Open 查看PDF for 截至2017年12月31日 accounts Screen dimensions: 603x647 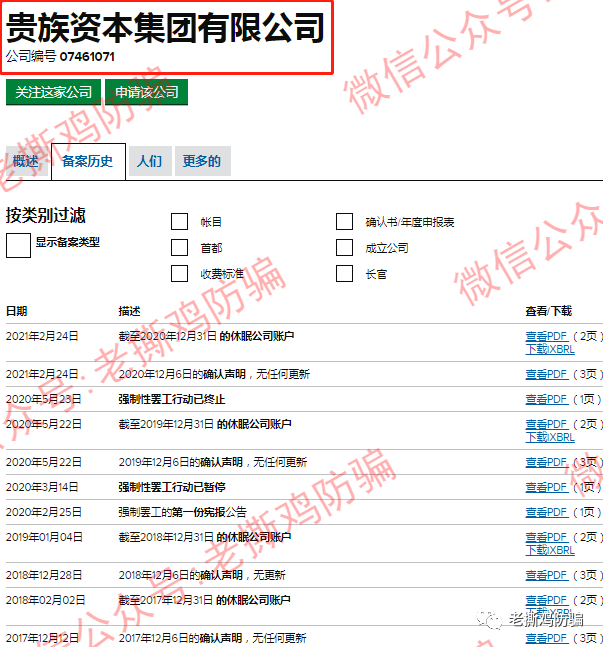547,600
